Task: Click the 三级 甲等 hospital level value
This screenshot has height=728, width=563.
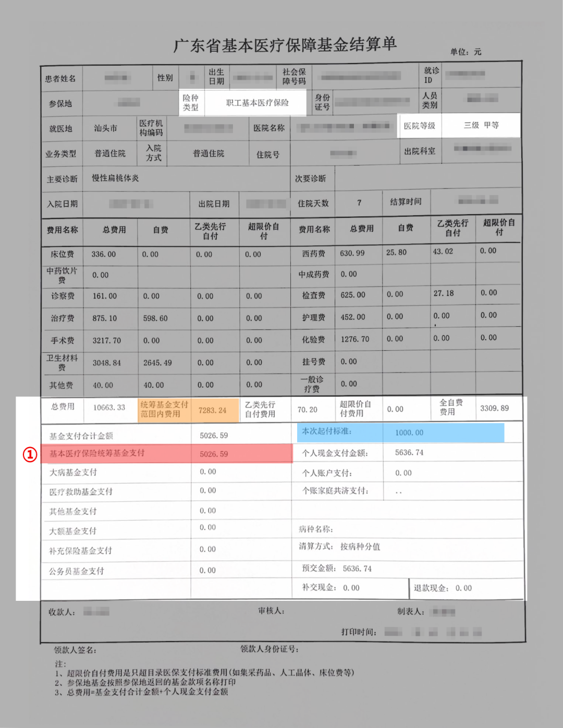Action: pyautogui.click(x=481, y=125)
